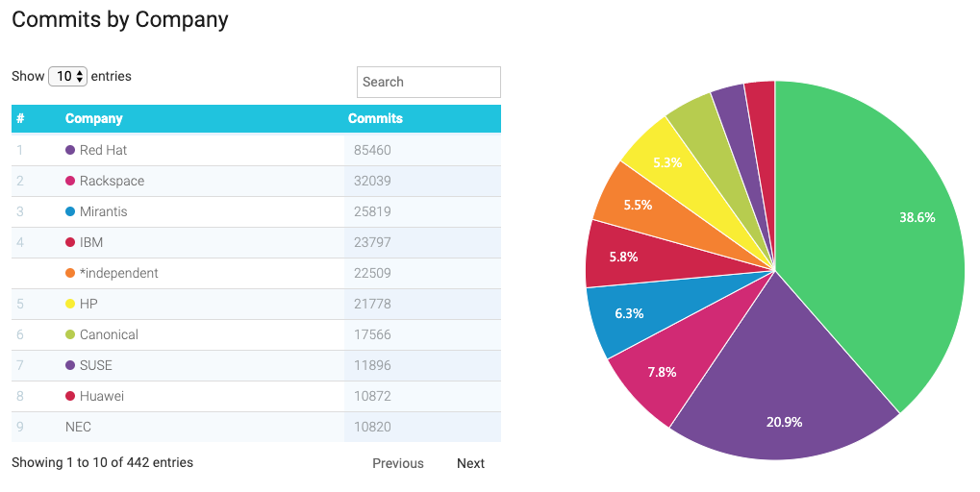The height and width of the screenshot is (492, 980).
Task: Click Mirantis's blue legend dot
Action: (x=70, y=211)
